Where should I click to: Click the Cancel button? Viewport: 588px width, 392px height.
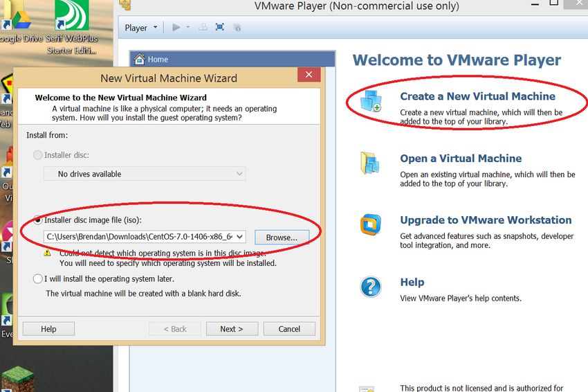coord(289,329)
